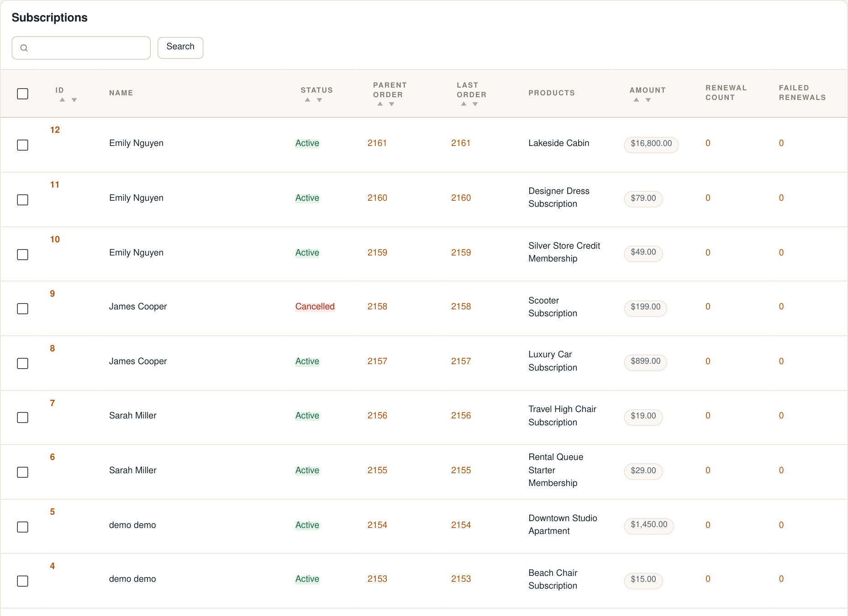Image resolution: width=848 pixels, height=616 pixels.
Task: Mark the checkbox for subscription 4
Action: coord(22,581)
